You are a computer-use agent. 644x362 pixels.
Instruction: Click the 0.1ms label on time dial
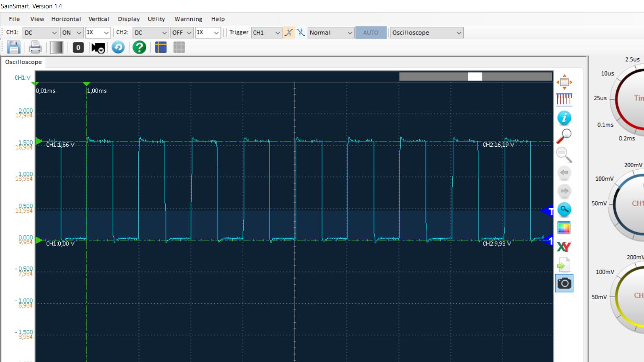coord(605,125)
